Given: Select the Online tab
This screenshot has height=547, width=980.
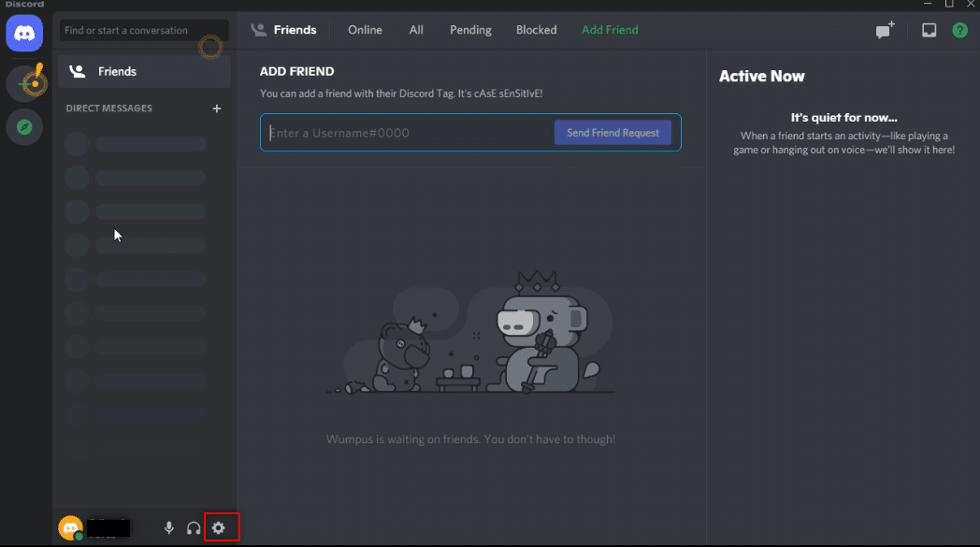Looking at the screenshot, I should pyautogui.click(x=365, y=29).
